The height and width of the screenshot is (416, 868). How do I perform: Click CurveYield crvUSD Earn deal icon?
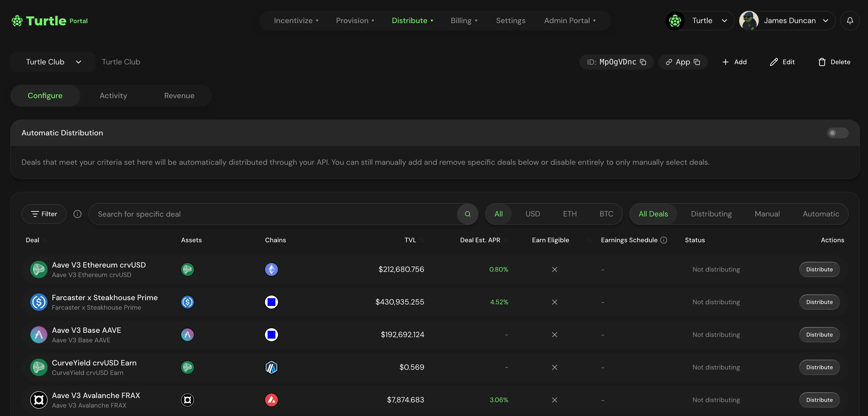[x=39, y=367]
